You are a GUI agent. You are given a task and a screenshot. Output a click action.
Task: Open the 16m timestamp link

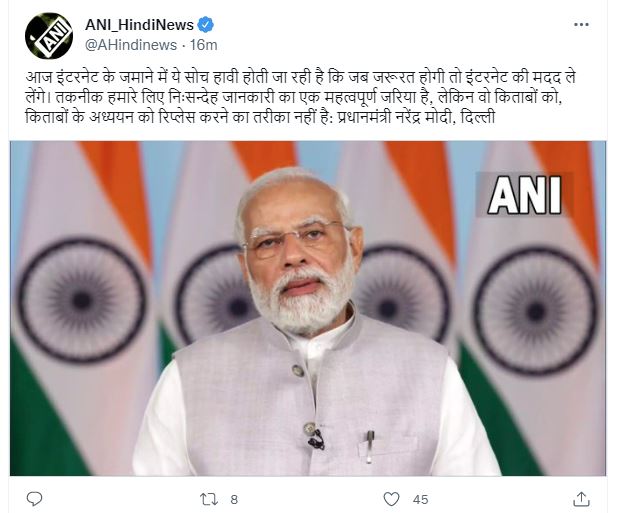(203, 45)
